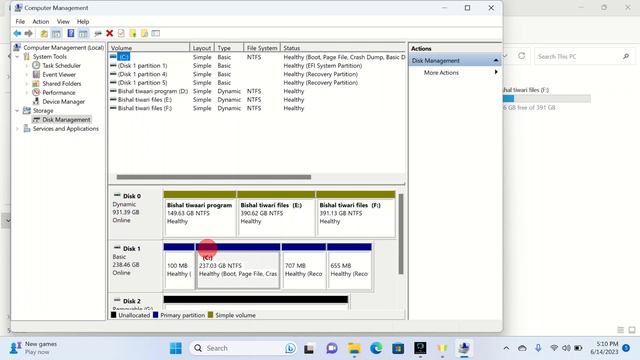Click the Computer Management taskbar icon
The height and width of the screenshot is (360, 640).
(x=464, y=348)
